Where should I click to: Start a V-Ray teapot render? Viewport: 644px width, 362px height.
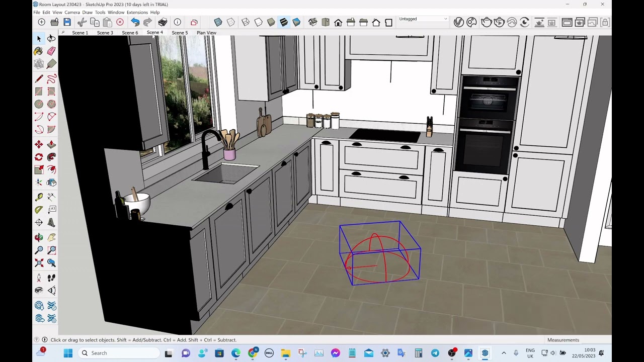(486, 22)
